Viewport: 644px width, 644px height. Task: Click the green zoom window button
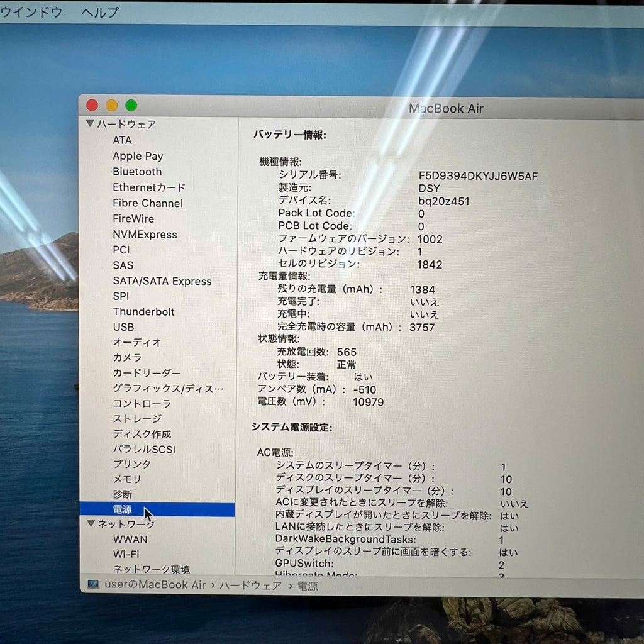coord(131,106)
